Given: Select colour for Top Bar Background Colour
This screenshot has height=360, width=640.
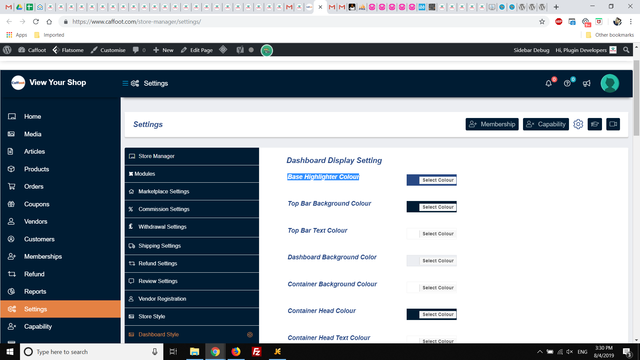Looking at the screenshot, I should (x=431, y=207).
